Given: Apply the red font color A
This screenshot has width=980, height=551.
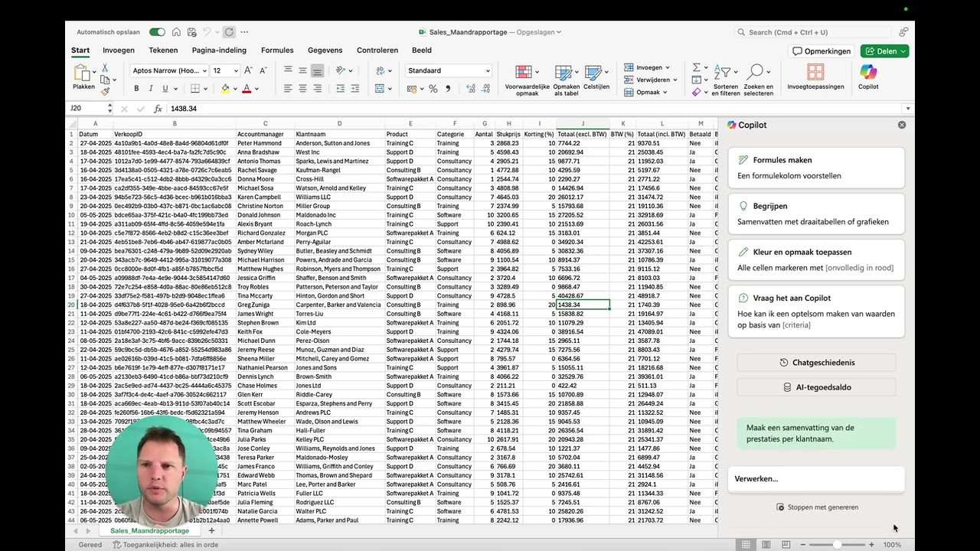Looking at the screenshot, I should (246, 89).
